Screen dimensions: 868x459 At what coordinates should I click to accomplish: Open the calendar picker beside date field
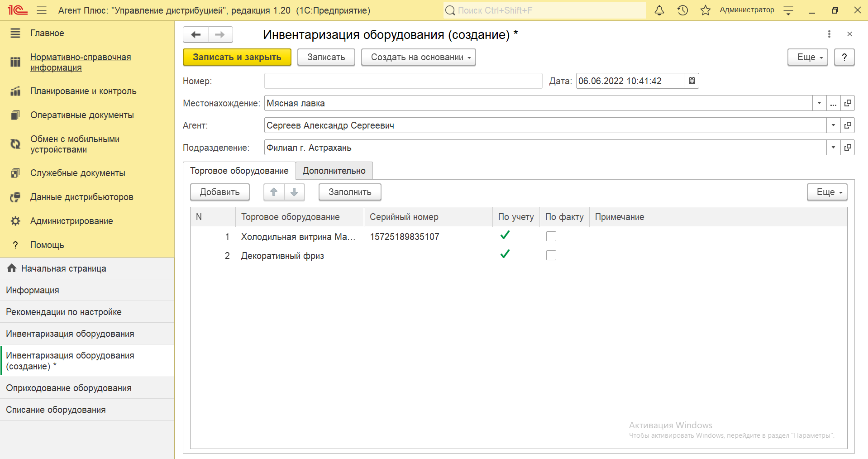click(692, 81)
